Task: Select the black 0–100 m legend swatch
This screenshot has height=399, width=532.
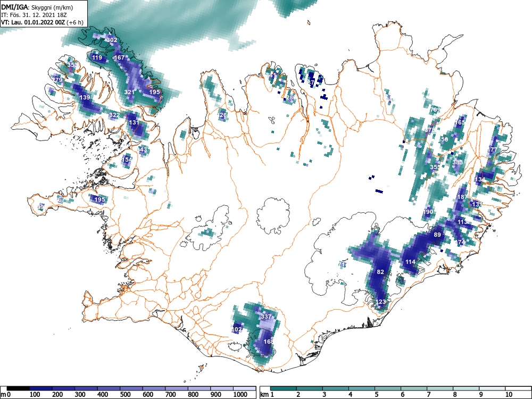Action: pos(18,388)
